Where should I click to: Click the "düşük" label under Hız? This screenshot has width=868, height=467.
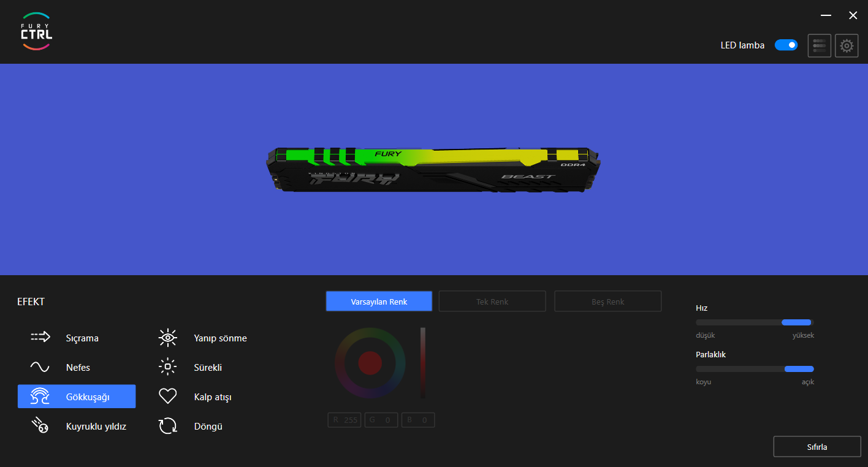tap(706, 335)
